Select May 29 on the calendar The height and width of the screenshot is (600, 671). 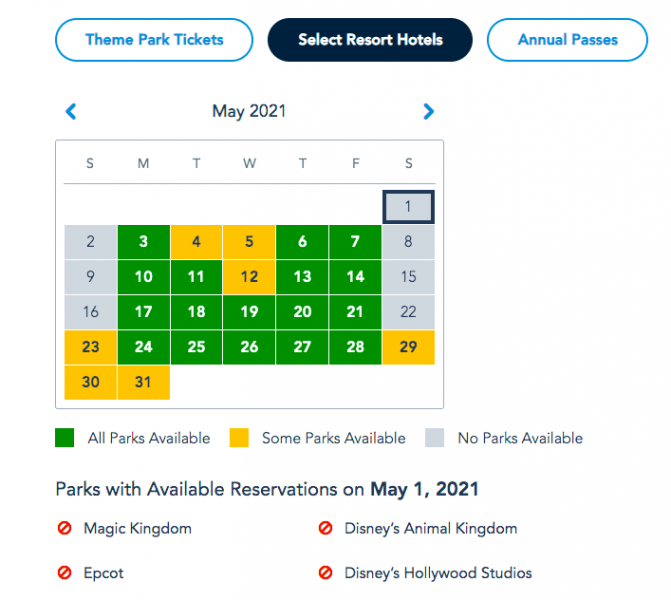pyautogui.click(x=408, y=347)
